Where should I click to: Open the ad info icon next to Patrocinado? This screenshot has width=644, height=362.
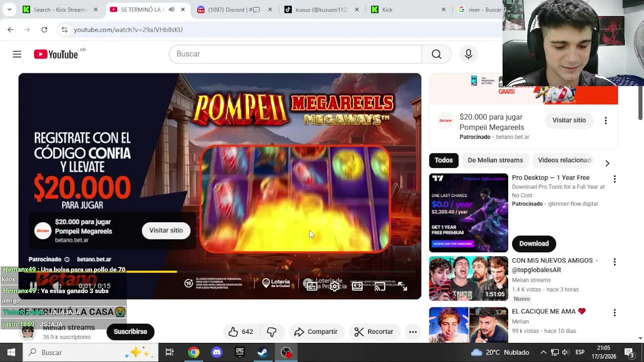click(67, 259)
